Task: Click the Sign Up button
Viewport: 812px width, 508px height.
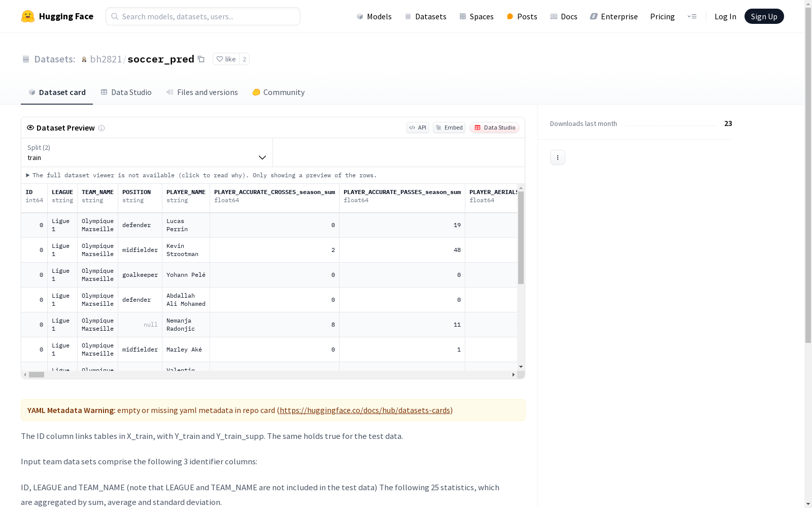Action: [764, 16]
